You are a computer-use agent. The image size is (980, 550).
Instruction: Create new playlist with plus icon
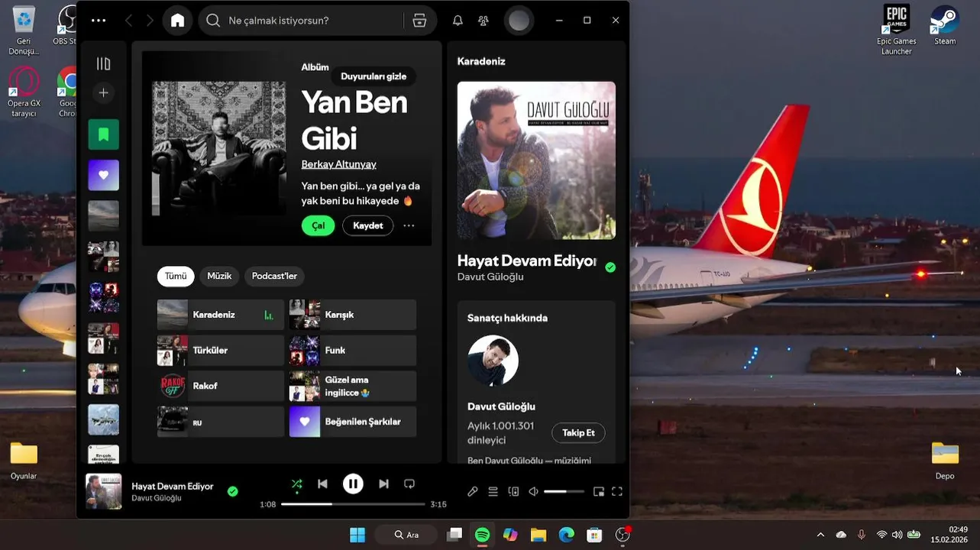tap(103, 92)
